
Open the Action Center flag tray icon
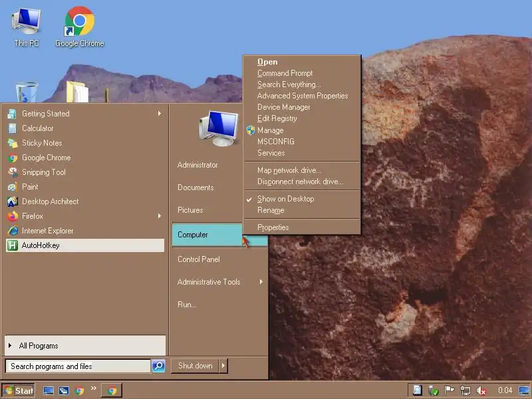pos(449,390)
